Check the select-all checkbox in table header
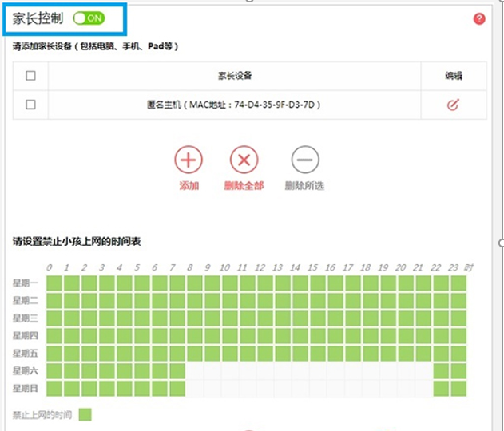The height and width of the screenshot is (431, 504). click(x=30, y=76)
